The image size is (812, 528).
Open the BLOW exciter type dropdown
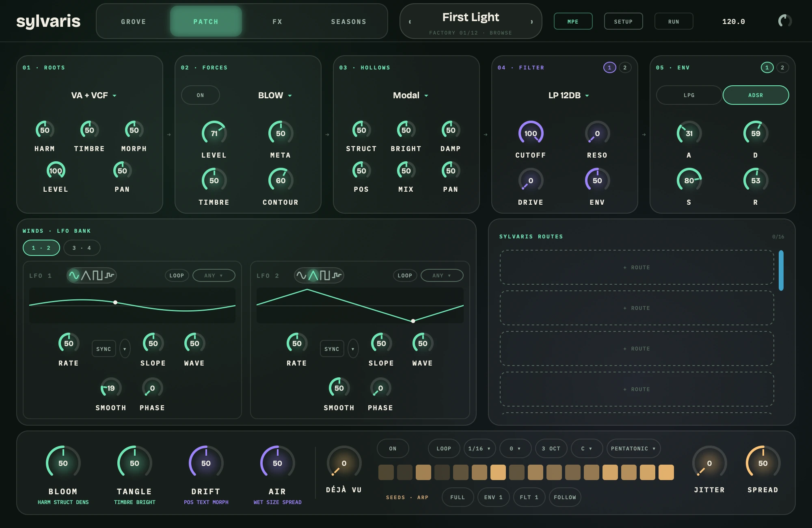275,95
